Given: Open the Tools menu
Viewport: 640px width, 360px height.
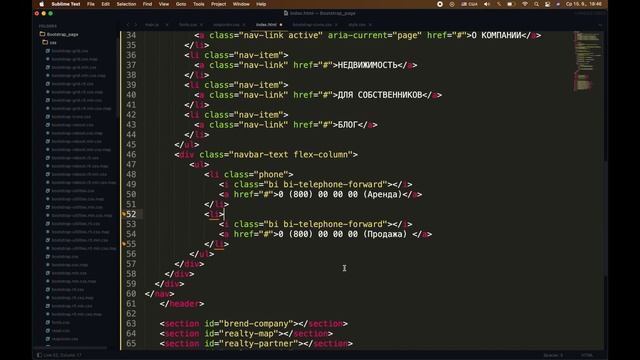Looking at the screenshot, I should point(198,4).
